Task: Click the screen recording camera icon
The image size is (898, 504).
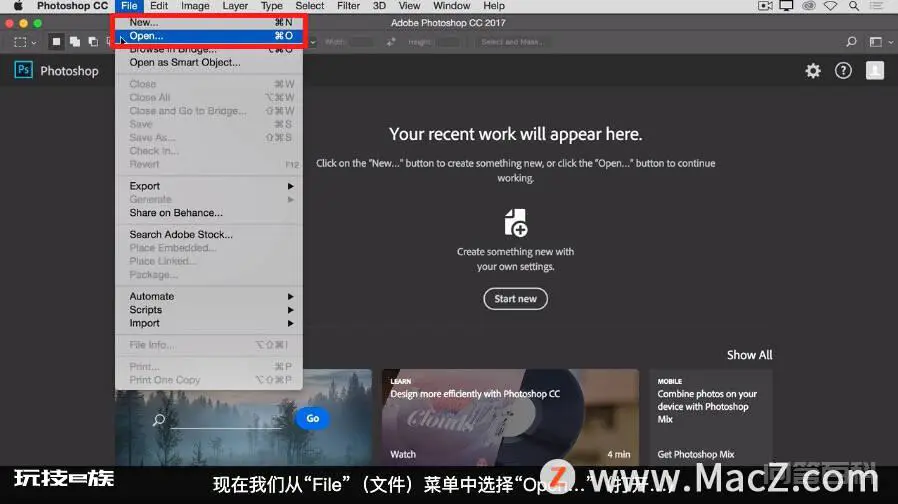Action: click(x=765, y=6)
